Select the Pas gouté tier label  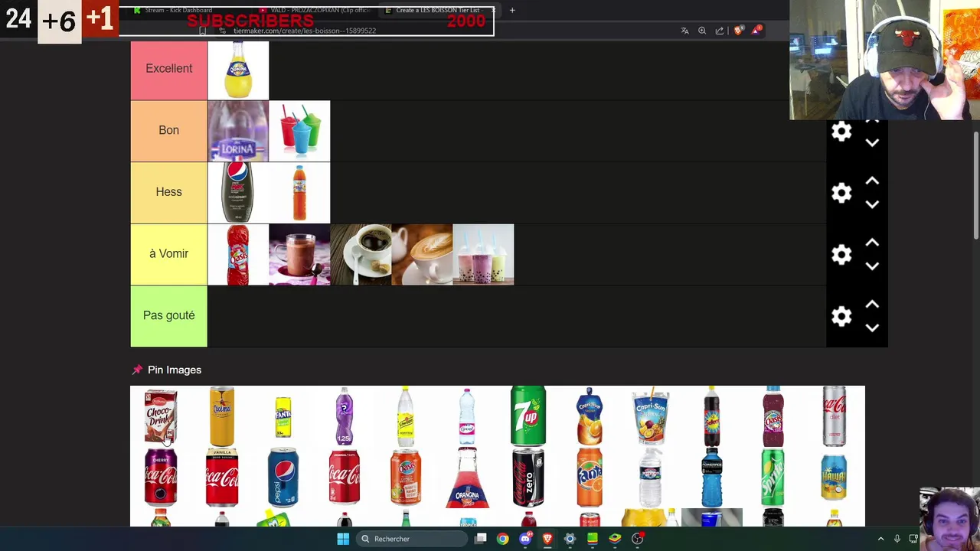[168, 315]
